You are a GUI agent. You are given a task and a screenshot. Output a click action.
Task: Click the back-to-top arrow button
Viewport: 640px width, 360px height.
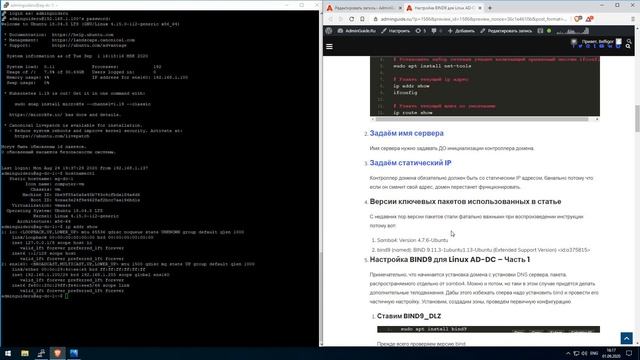pos(627,338)
